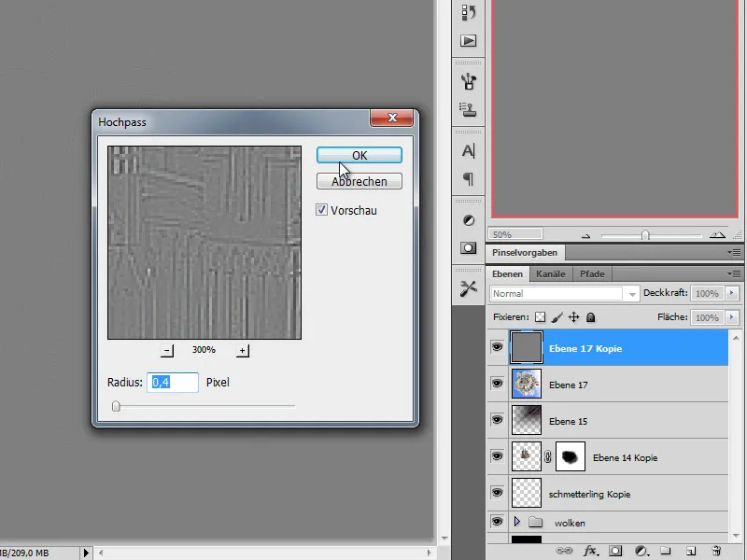
Task: Click the navigator zoom in mountain icon
Action: click(x=717, y=235)
